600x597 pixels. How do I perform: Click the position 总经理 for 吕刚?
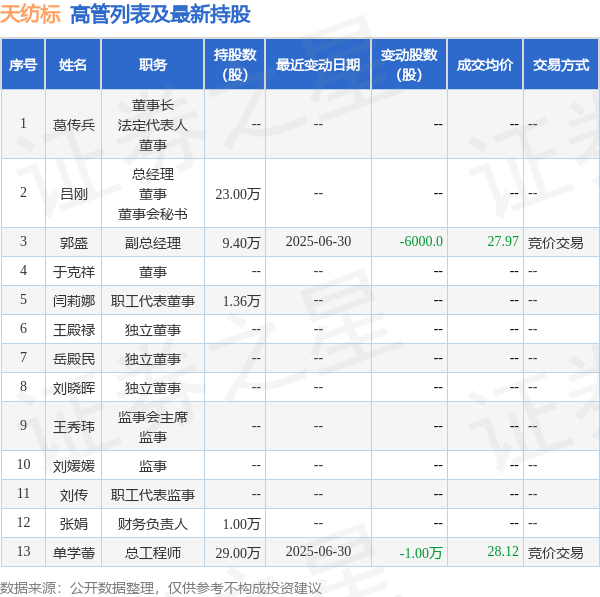tap(153, 175)
